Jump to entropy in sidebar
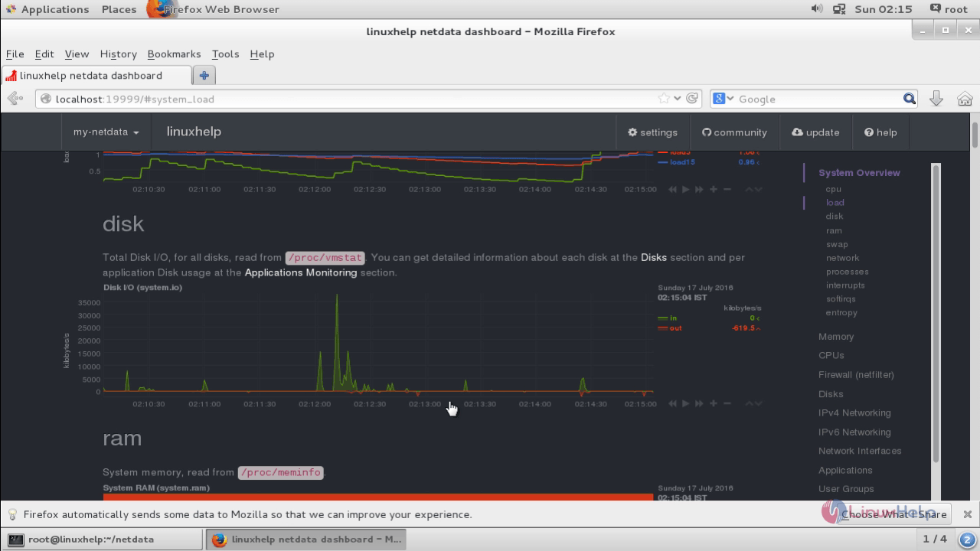980x551 pixels. [842, 313]
